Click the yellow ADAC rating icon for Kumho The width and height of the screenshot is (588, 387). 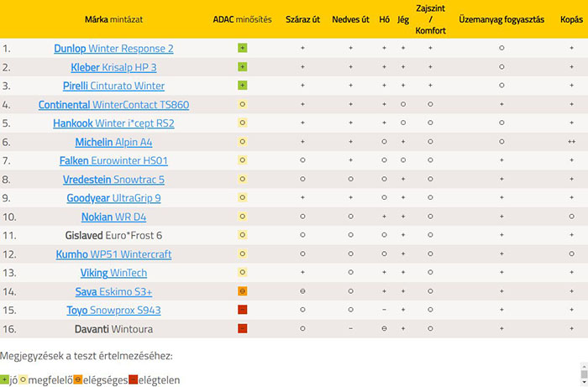(x=242, y=254)
